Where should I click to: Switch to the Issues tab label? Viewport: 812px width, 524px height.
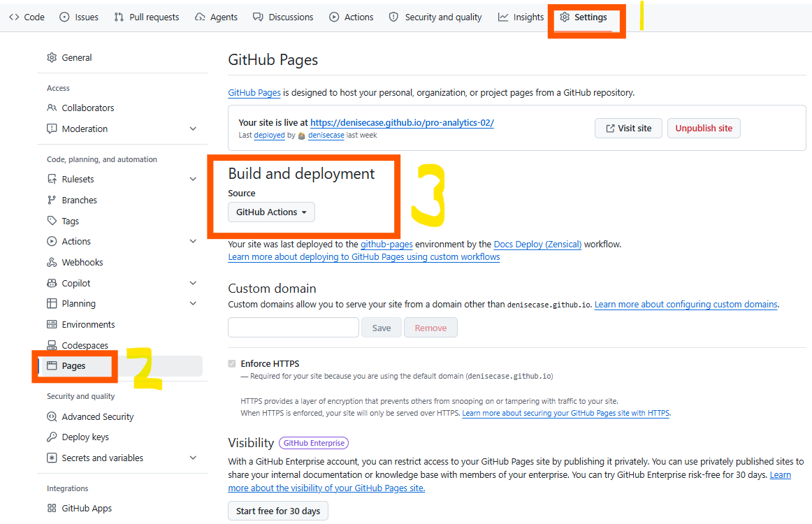pyautogui.click(x=87, y=17)
